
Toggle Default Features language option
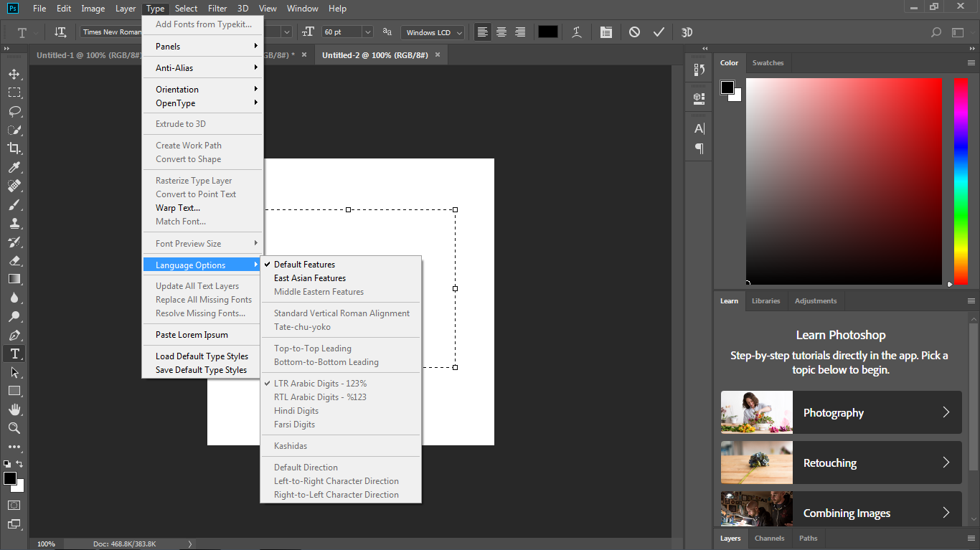pos(304,265)
